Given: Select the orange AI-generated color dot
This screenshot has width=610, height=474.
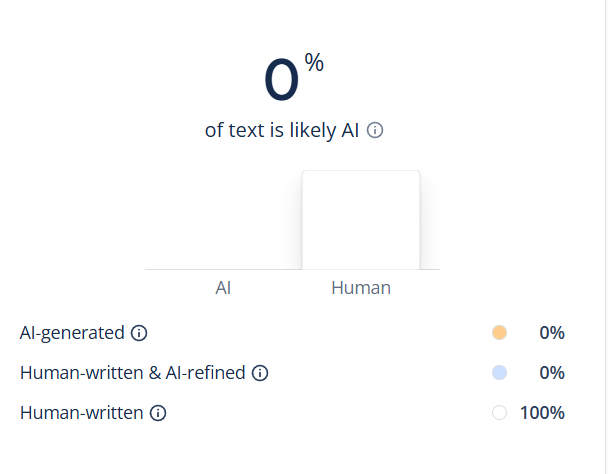Looking at the screenshot, I should tap(499, 333).
